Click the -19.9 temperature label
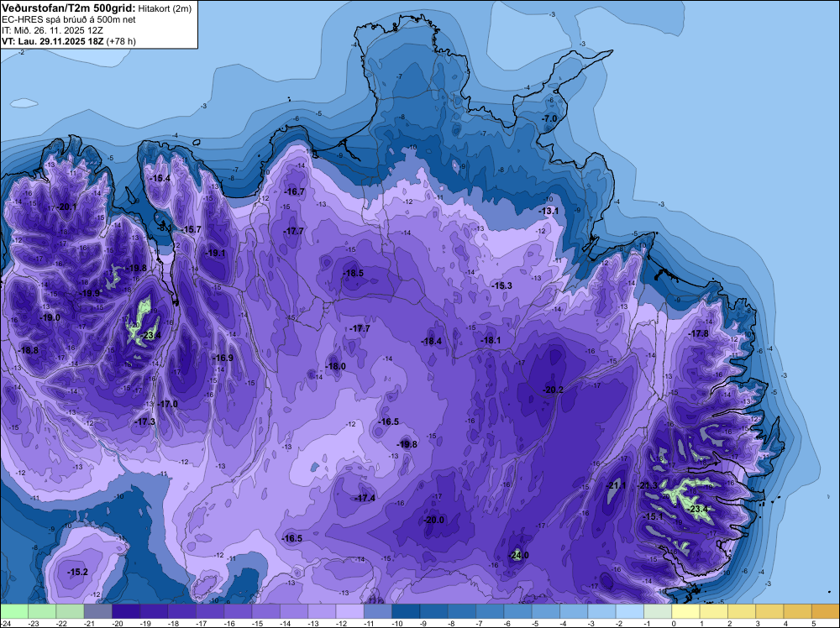 pos(90,293)
